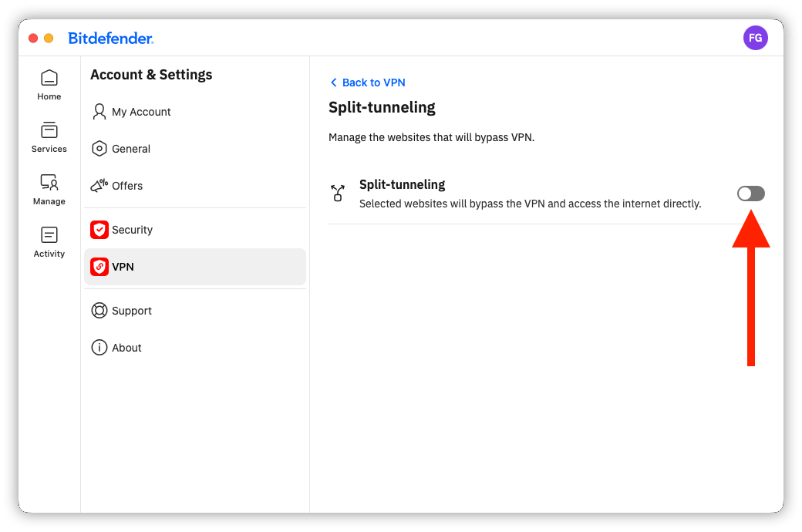Click the Manage label in sidebar
The height and width of the screenshot is (532, 802).
(x=49, y=201)
